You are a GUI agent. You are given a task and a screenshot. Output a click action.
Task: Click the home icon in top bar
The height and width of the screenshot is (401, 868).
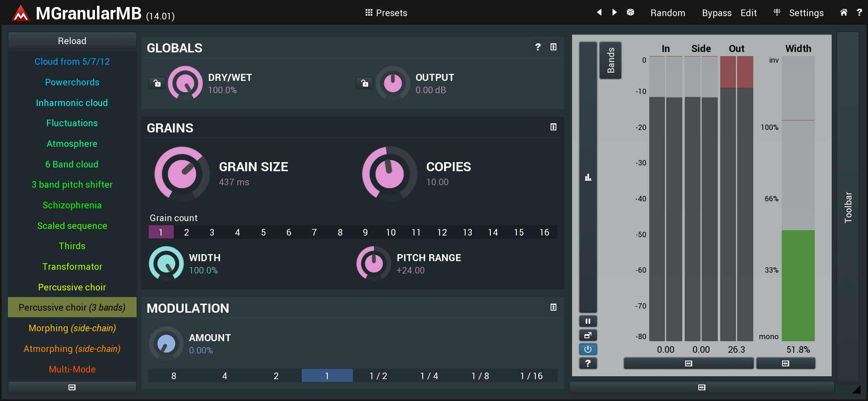pos(844,12)
